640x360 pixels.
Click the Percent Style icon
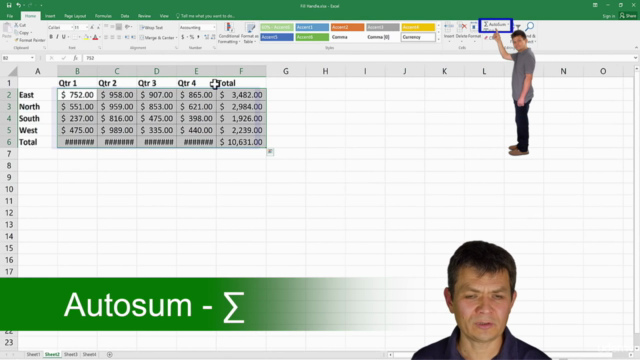point(192,37)
